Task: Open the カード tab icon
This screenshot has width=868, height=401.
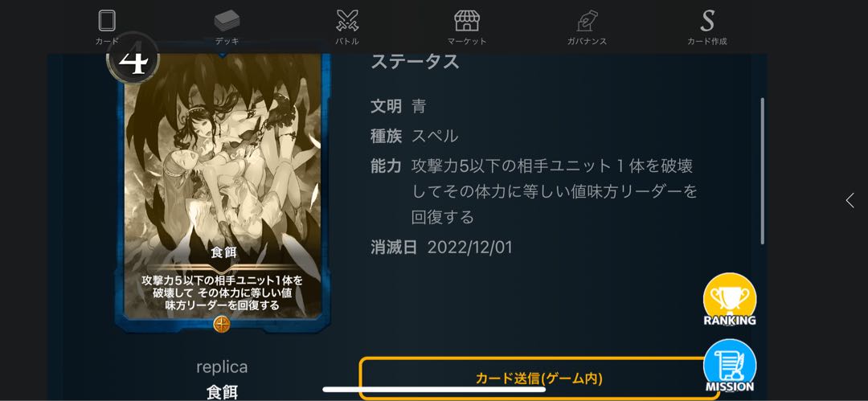Action: click(107, 21)
